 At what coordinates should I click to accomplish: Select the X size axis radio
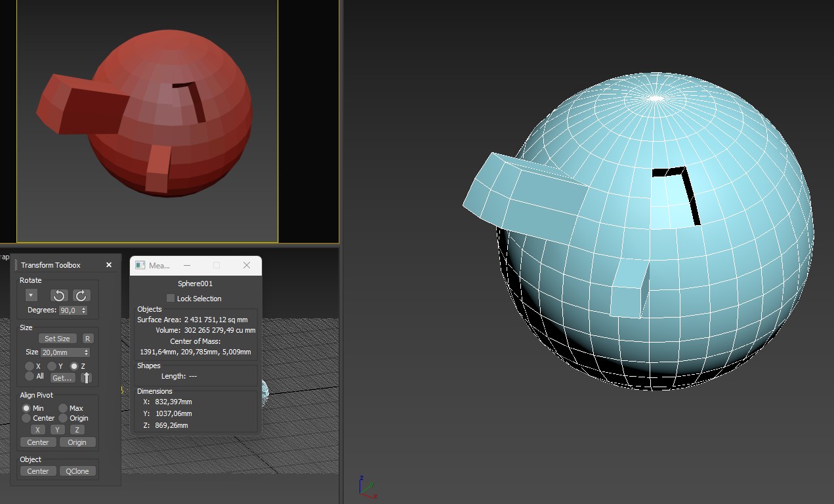click(x=30, y=366)
